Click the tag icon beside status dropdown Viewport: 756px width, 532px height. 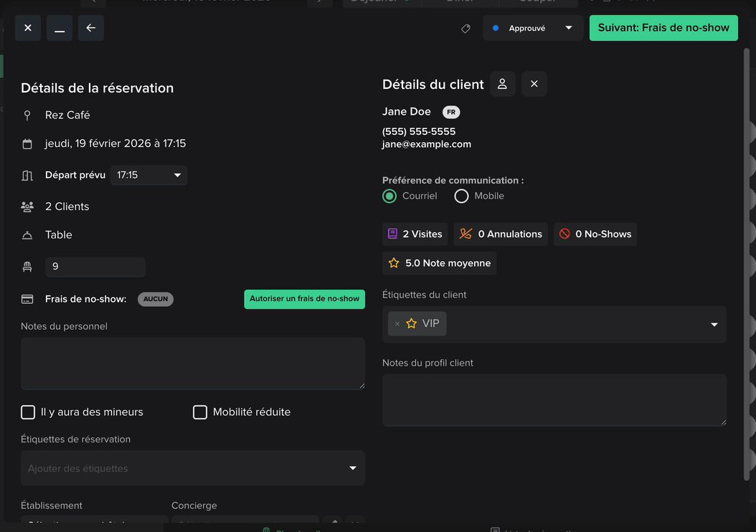point(466,29)
